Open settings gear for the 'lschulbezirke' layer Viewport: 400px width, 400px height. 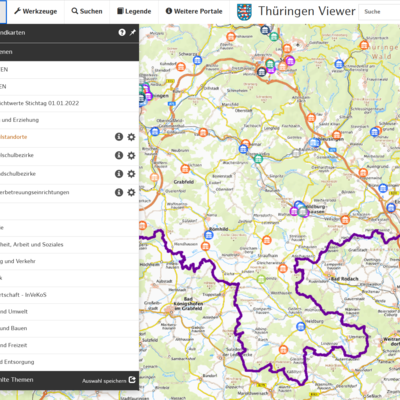[x=131, y=155]
